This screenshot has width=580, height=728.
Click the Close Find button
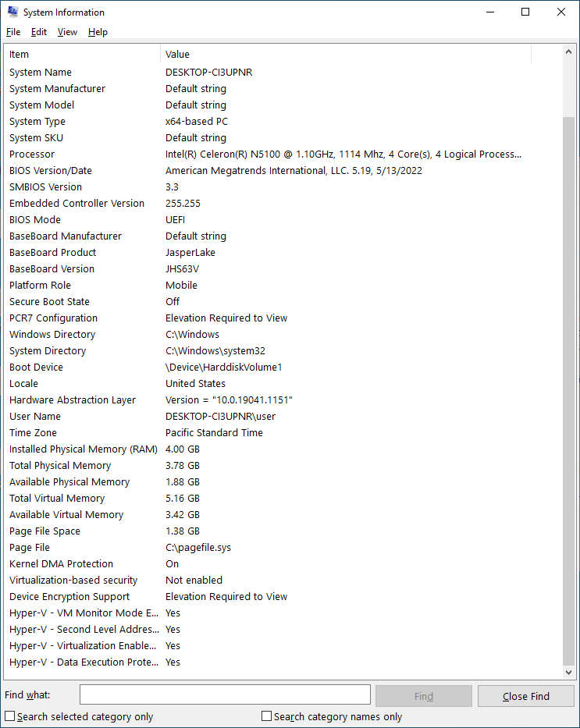(525, 696)
